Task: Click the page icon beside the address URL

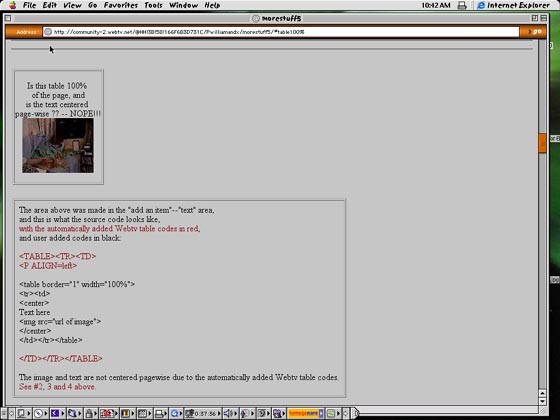Action: tap(48, 32)
